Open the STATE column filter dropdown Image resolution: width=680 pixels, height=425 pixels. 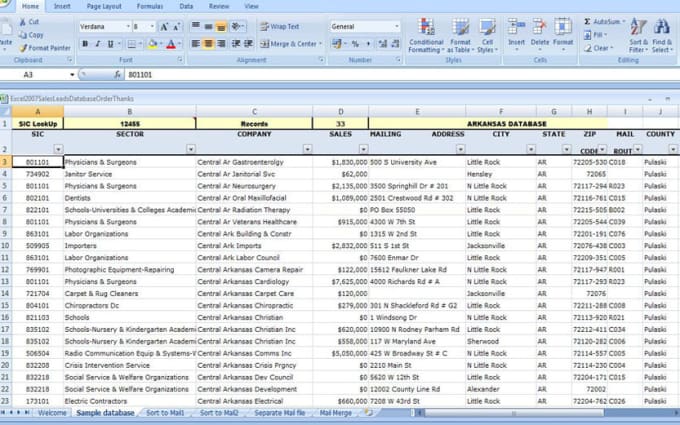(x=567, y=149)
